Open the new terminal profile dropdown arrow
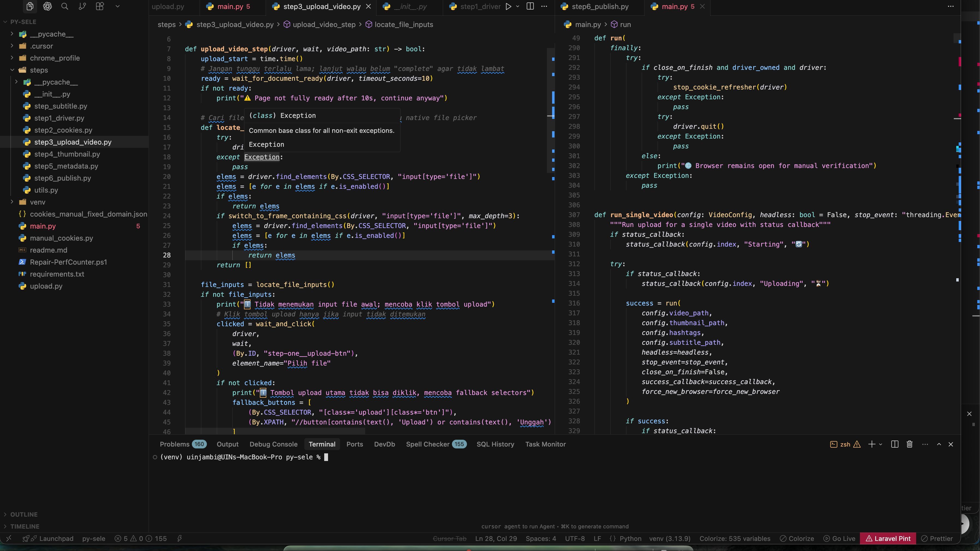Image resolution: width=980 pixels, height=551 pixels. 881,444
